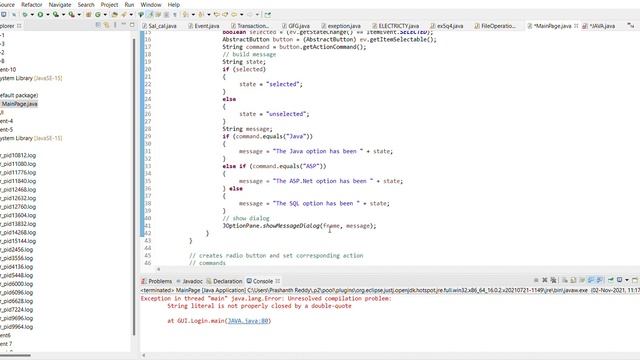Open the Search menu
The width and height of the screenshot is (640, 360).
click(x=86, y=4)
